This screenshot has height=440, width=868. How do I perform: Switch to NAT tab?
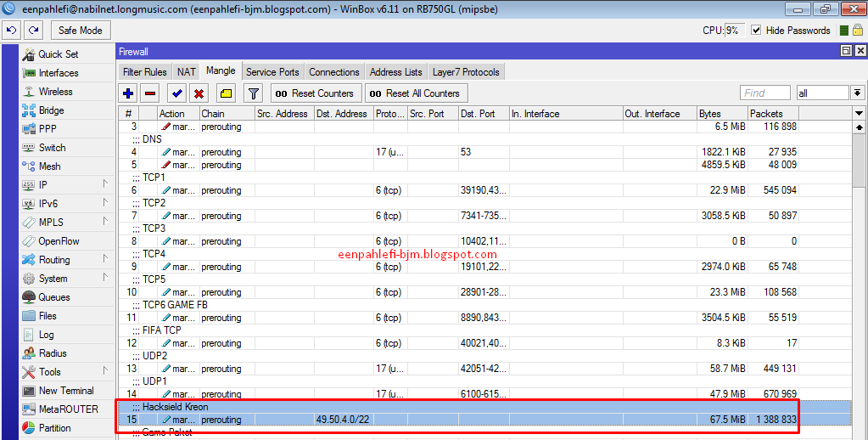(x=187, y=72)
